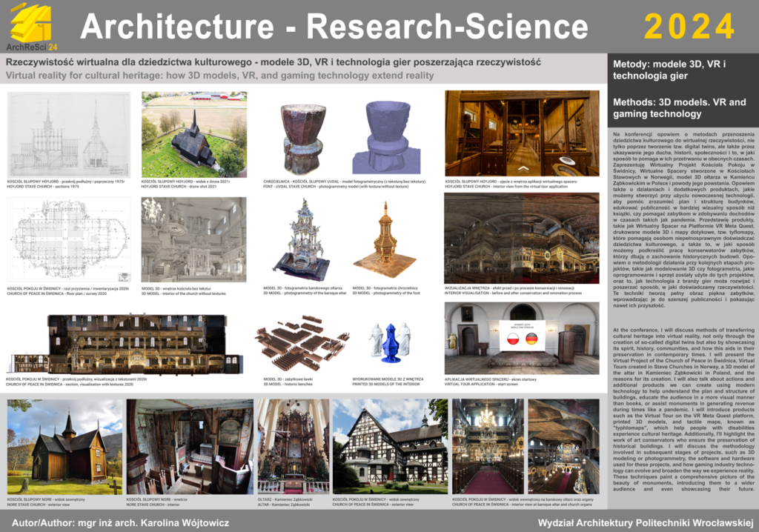The image size is (759, 532).
Task: Click the 'Methods: 3D models. VR and gaming technology' heading
Action: (680, 108)
